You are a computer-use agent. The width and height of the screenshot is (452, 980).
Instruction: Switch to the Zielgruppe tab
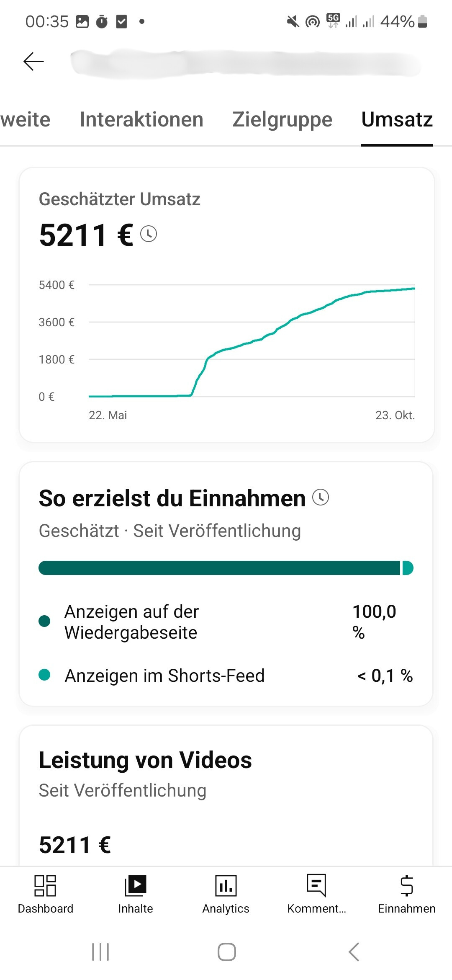[282, 120]
